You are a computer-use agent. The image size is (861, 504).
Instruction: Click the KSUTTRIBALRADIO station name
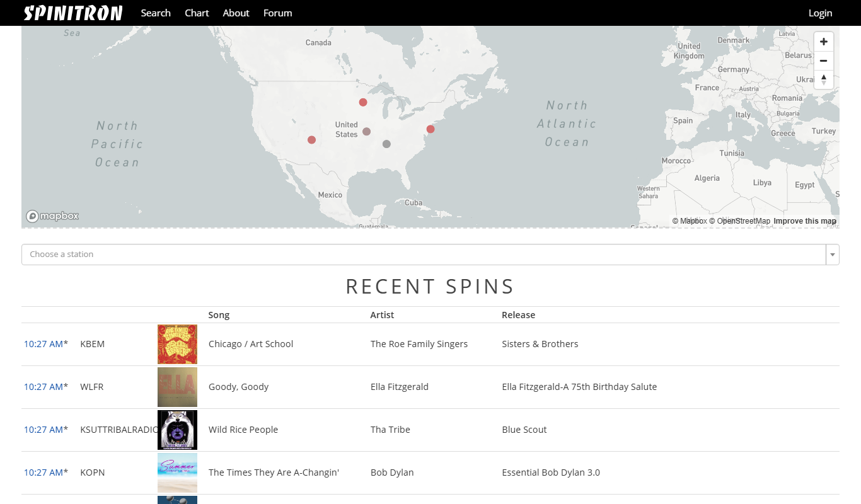pyautogui.click(x=119, y=430)
